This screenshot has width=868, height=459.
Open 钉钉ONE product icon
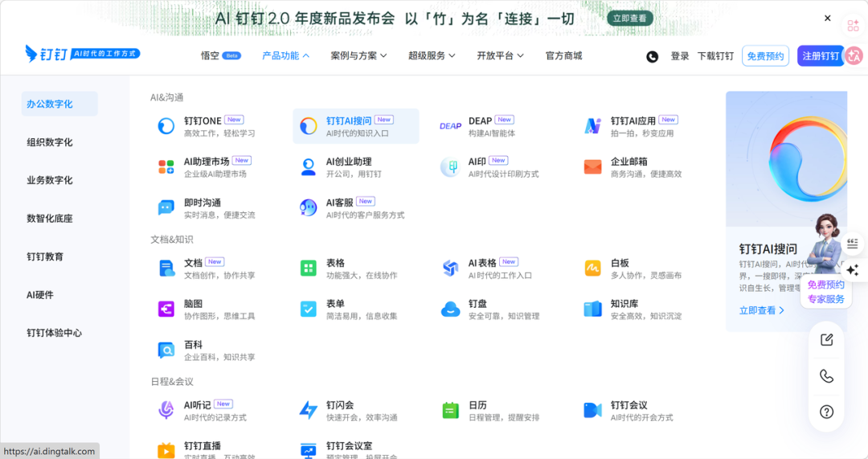click(x=166, y=126)
